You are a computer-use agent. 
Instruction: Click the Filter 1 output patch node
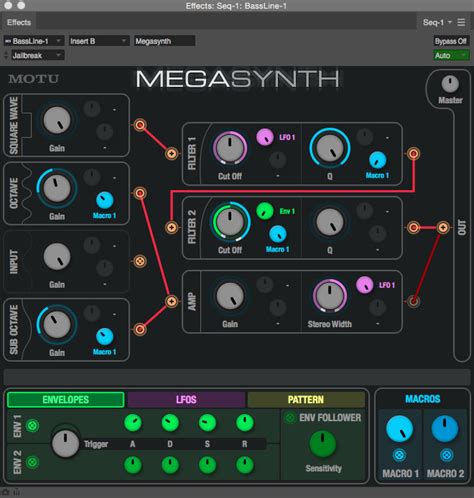click(x=413, y=154)
